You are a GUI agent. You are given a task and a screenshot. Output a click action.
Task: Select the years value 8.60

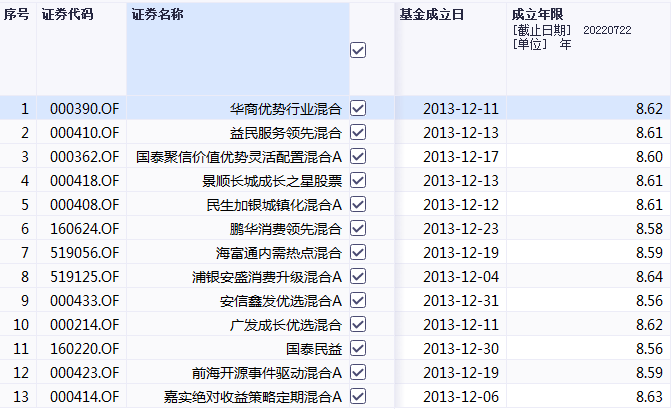click(649, 157)
